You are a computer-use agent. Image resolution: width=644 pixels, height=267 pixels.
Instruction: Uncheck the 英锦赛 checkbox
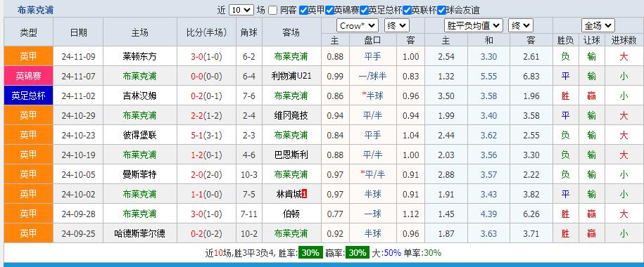click(329, 11)
